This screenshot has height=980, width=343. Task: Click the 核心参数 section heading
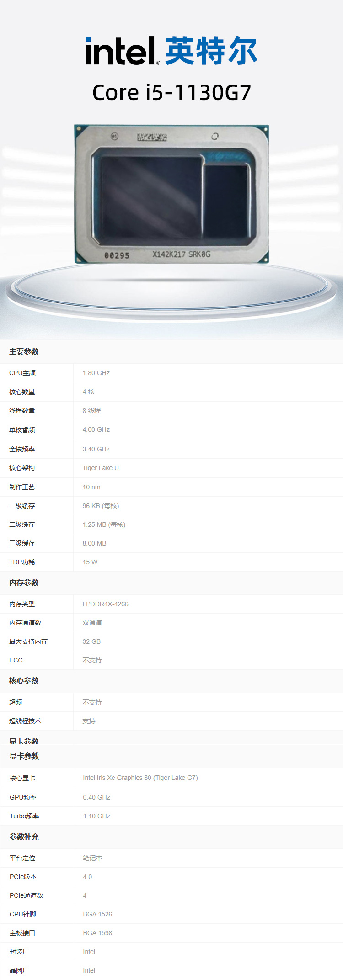(24, 681)
